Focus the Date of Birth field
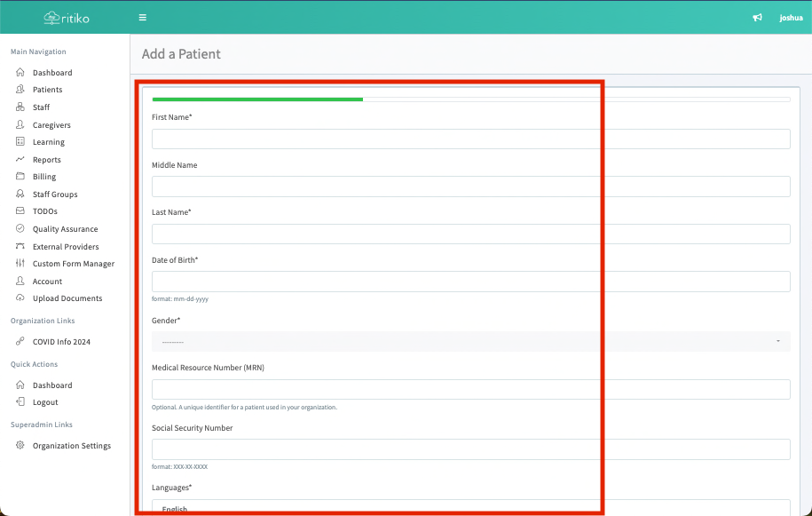Image resolution: width=812 pixels, height=516 pixels. point(470,282)
